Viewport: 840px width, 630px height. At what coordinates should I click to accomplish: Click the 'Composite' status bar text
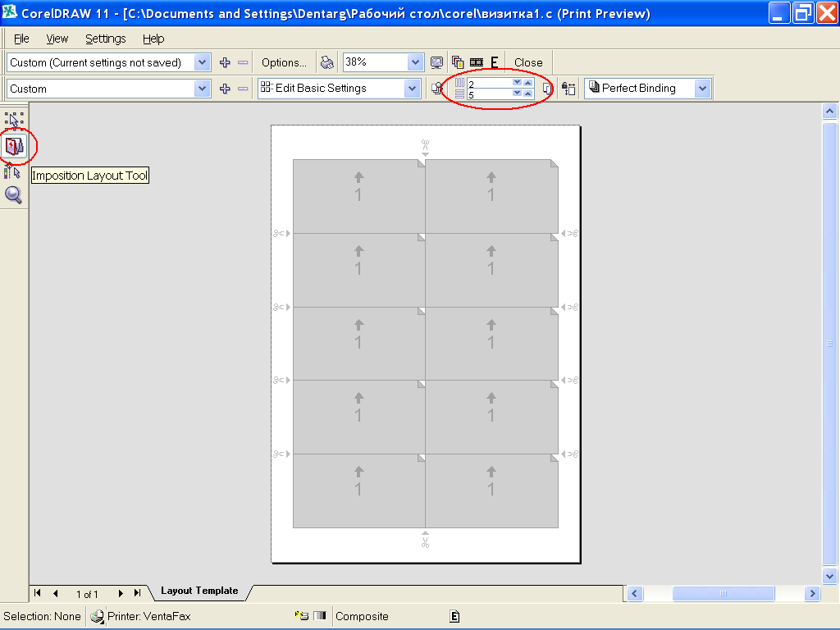[x=362, y=617]
